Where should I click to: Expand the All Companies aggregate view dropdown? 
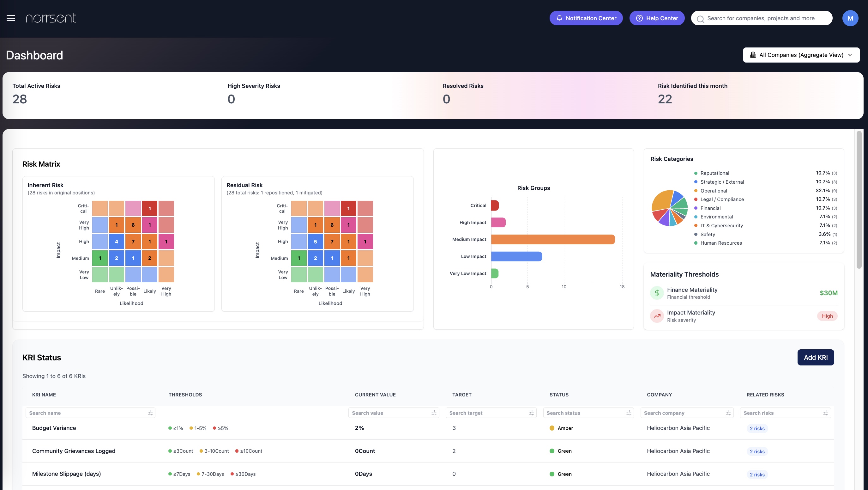tap(801, 55)
